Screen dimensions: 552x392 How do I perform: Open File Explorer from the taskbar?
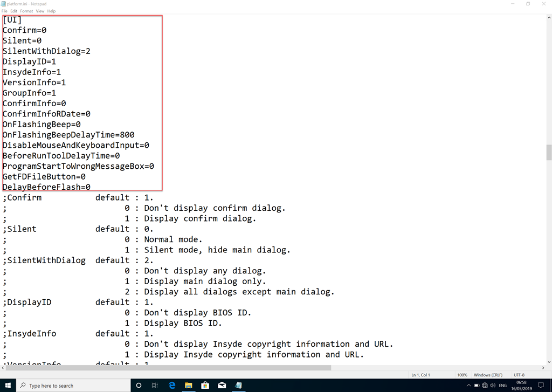[x=188, y=386]
